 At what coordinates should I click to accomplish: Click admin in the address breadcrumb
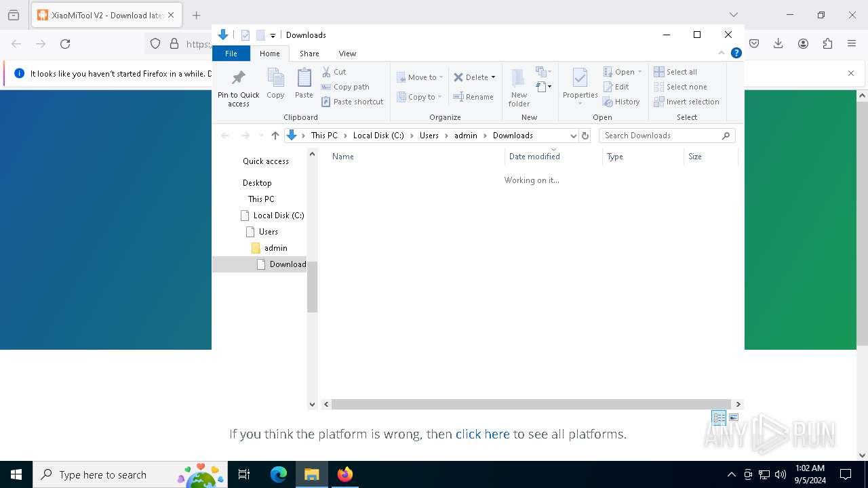[x=466, y=136]
